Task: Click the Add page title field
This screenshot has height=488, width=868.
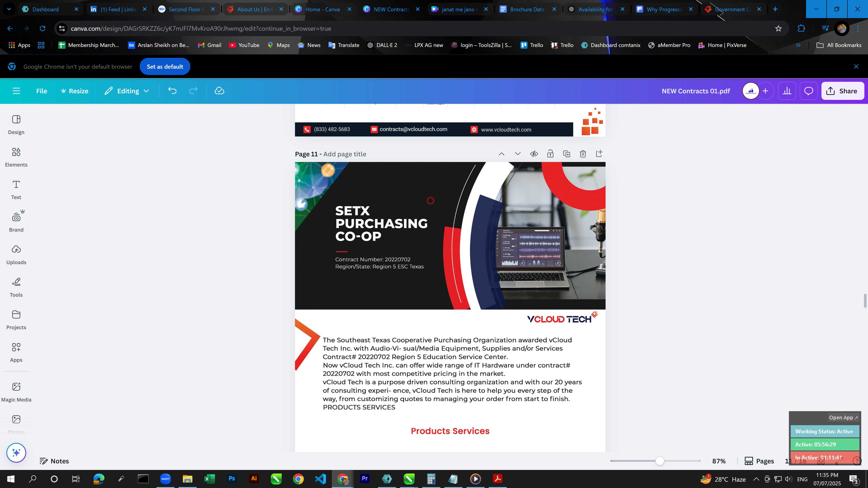Action: click(345, 154)
